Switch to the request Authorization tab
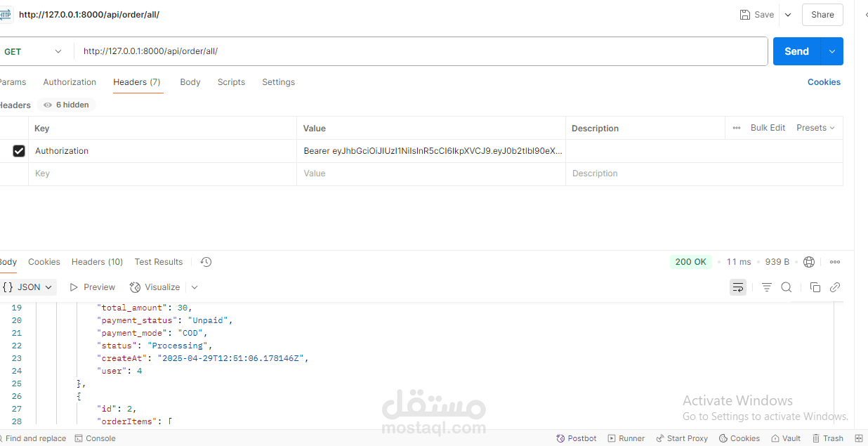 (x=70, y=82)
